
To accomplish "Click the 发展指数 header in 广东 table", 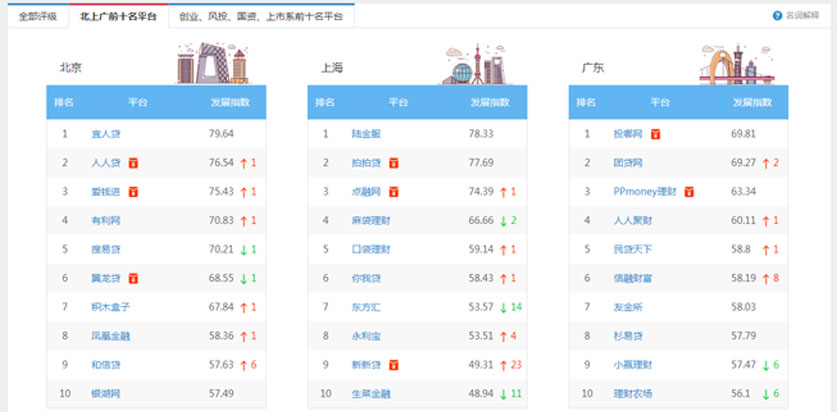I will click(752, 102).
